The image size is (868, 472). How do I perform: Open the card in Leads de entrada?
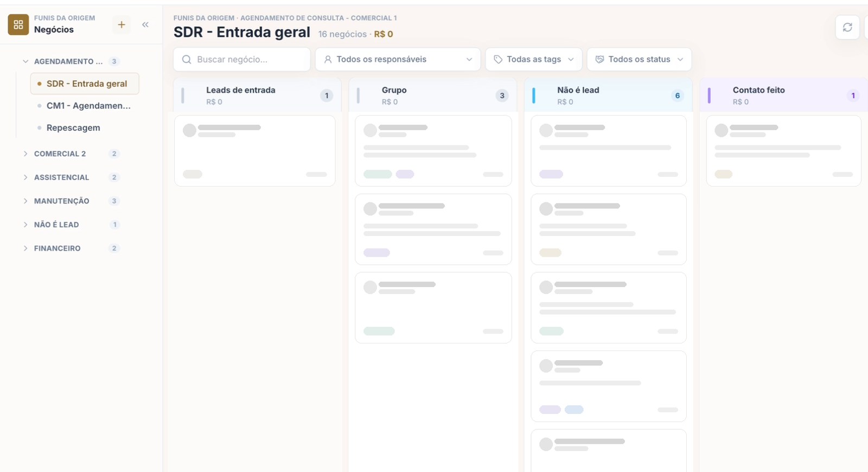click(254, 151)
